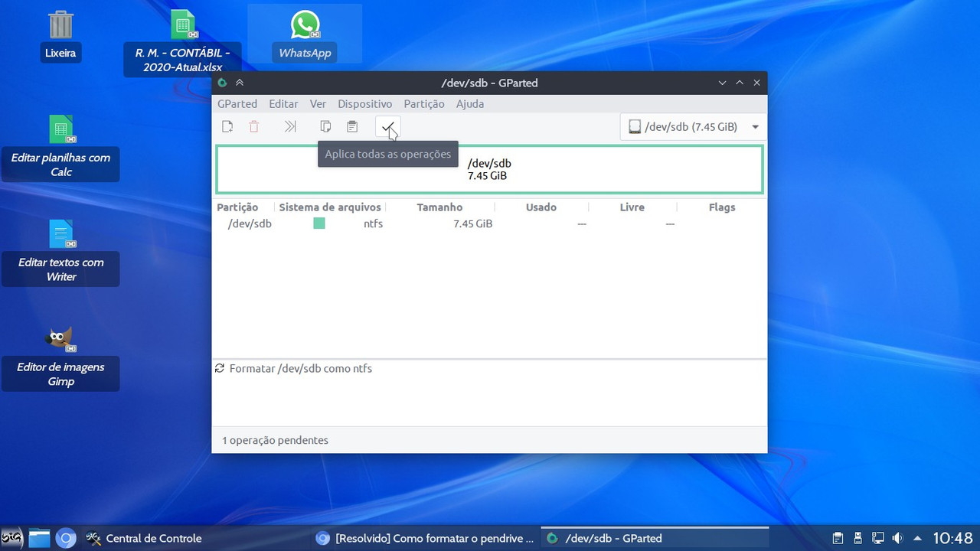Select 'Editar planilhas com Calc' desktop shortcut

pyautogui.click(x=60, y=147)
